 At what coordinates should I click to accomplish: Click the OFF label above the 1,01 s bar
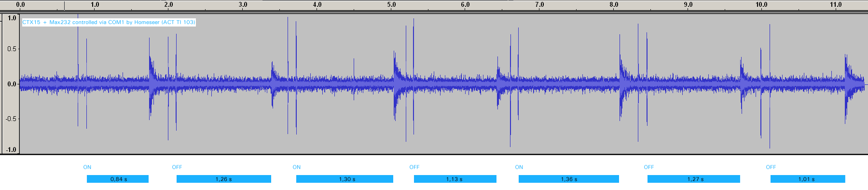click(771, 167)
